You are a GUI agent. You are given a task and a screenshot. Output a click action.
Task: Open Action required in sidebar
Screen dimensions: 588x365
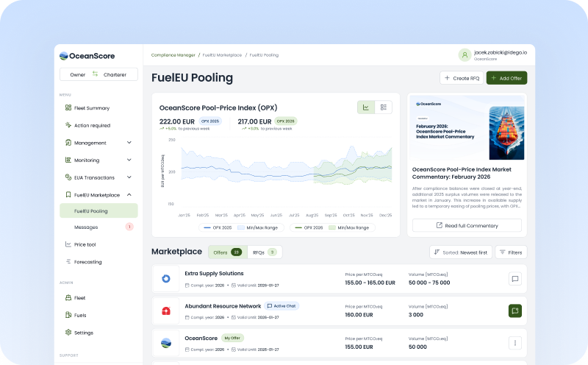point(92,126)
